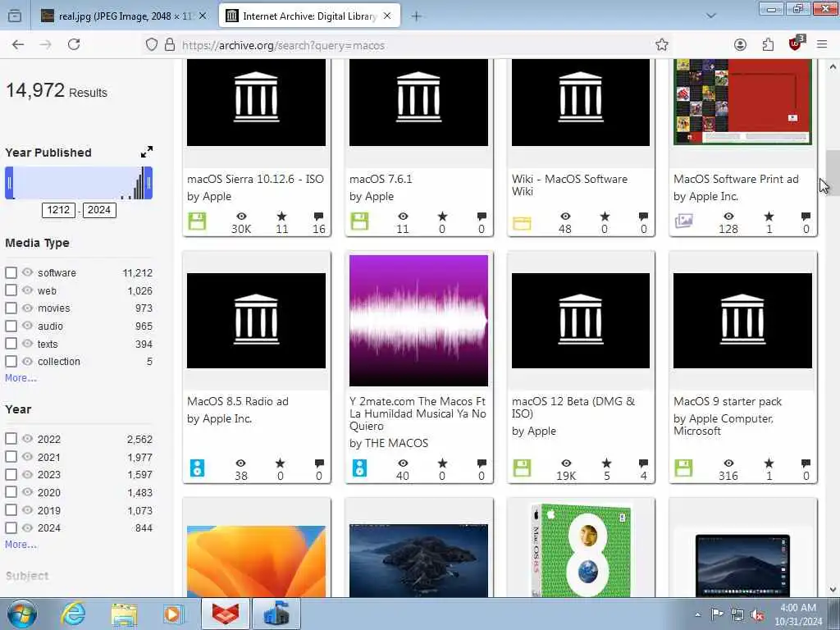Check the software media type box
Screen dimensions: 840x630
pyautogui.click(x=11, y=272)
